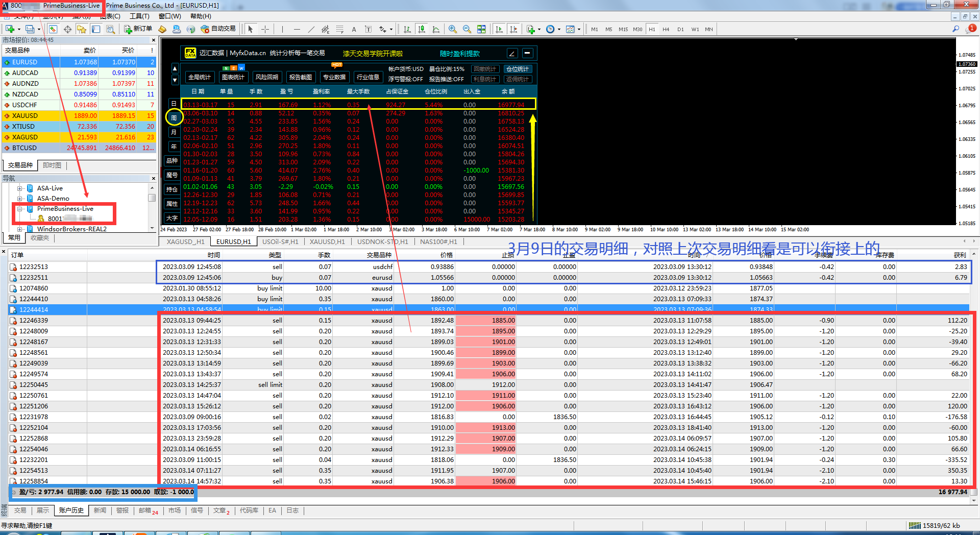Select 月 (monthly) period button
This screenshot has width=980, height=535.
pos(174,132)
